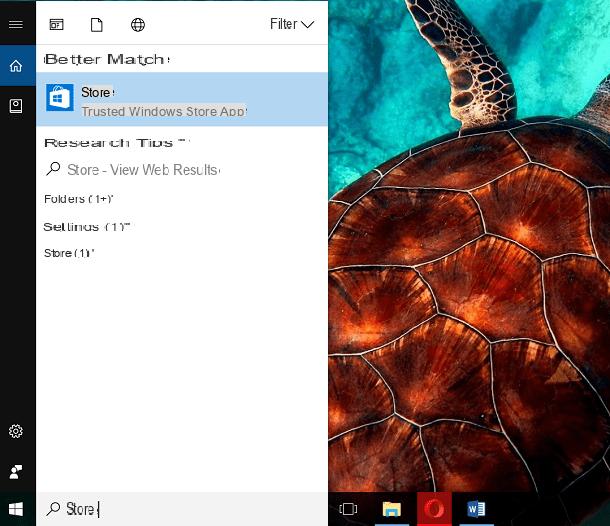This screenshot has width=610, height=526.
Task: Open the Store best match result
Action: 182,99
